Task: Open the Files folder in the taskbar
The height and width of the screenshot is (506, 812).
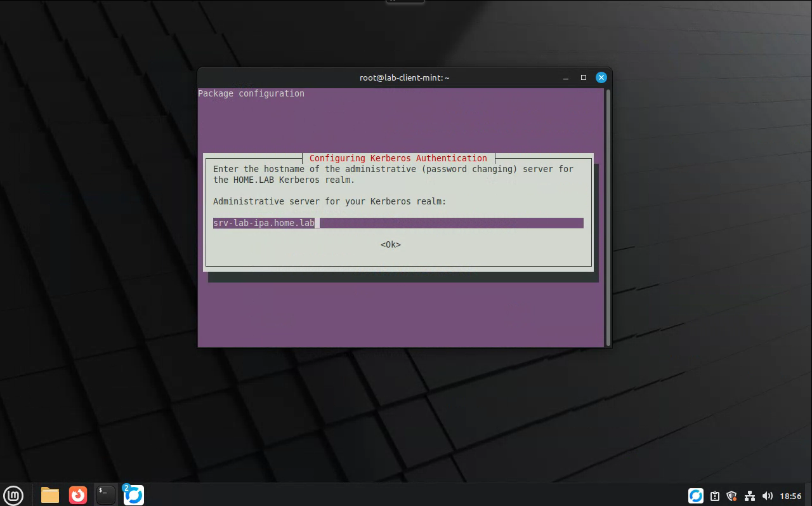Action: pyautogui.click(x=50, y=495)
